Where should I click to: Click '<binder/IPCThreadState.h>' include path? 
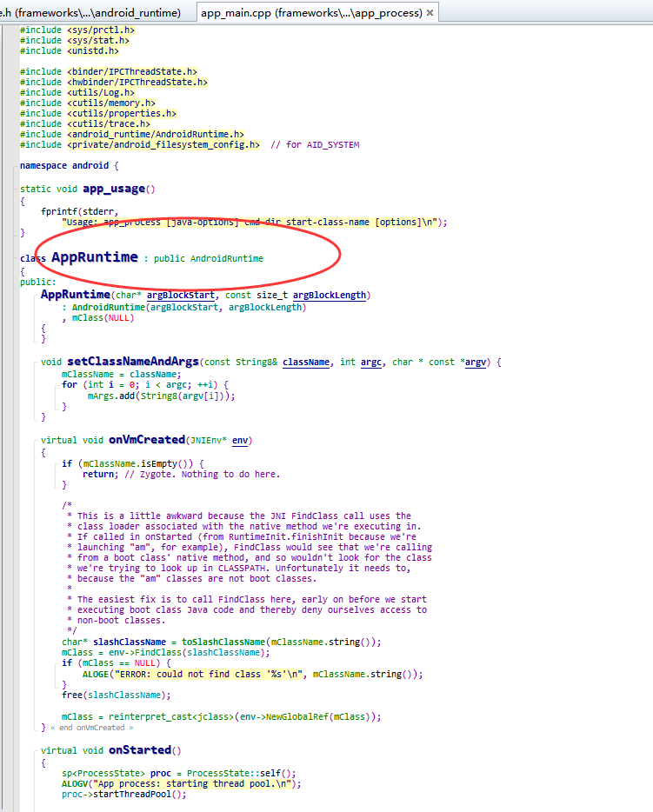click(132, 71)
